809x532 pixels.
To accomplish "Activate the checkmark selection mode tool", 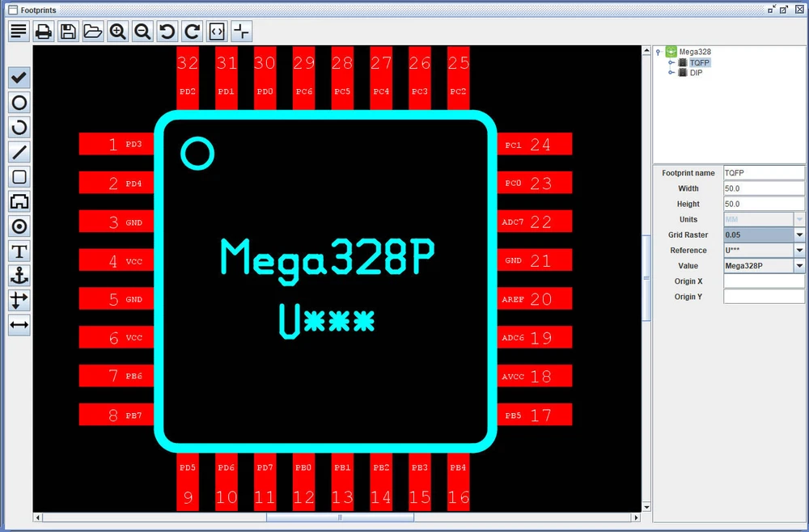I will (x=19, y=78).
